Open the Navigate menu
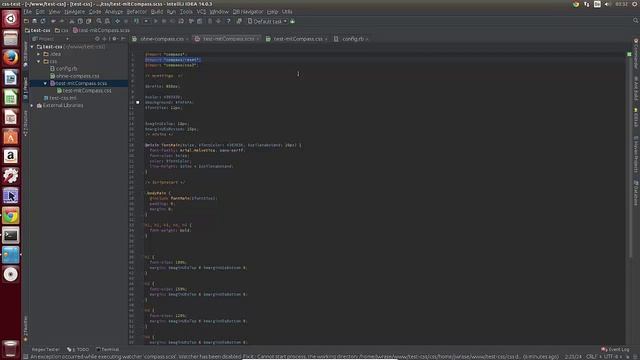Screen dimensions: 640x360 pos(74,12)
